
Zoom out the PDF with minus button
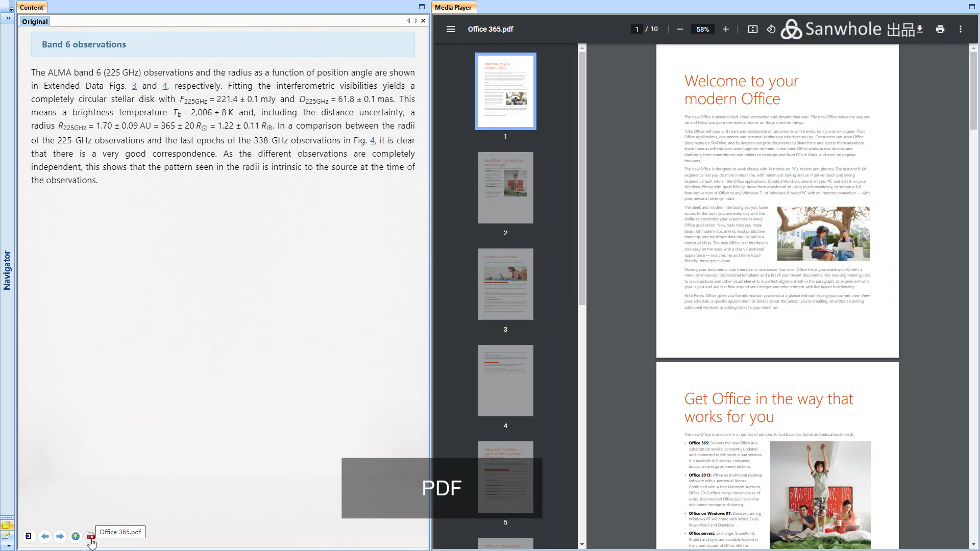(x=679, y=29)
